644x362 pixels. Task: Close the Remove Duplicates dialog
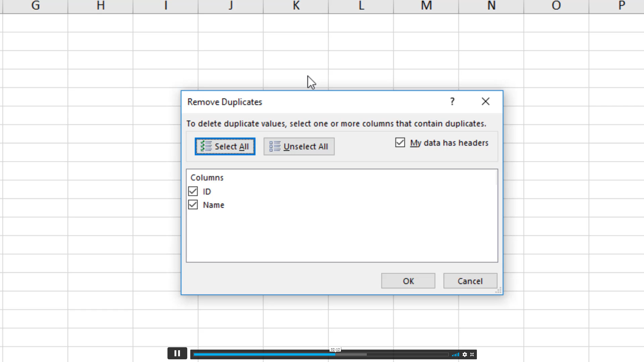485,101
